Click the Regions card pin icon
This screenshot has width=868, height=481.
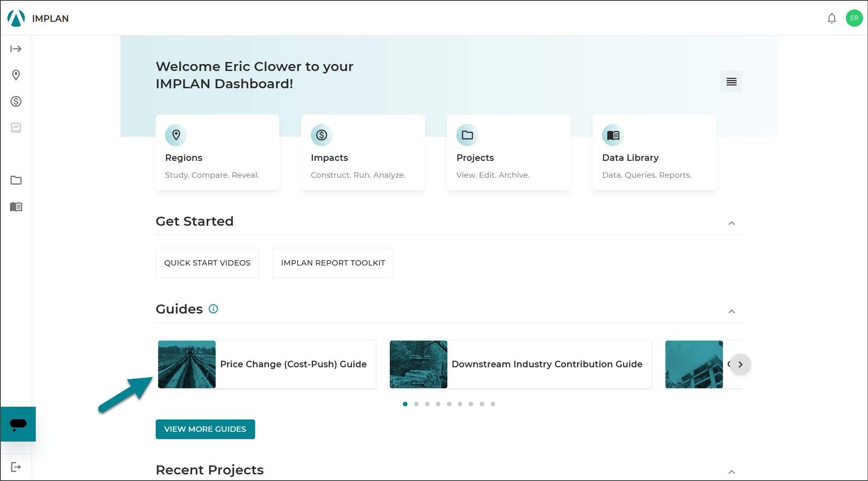click(x=176, y=135)
